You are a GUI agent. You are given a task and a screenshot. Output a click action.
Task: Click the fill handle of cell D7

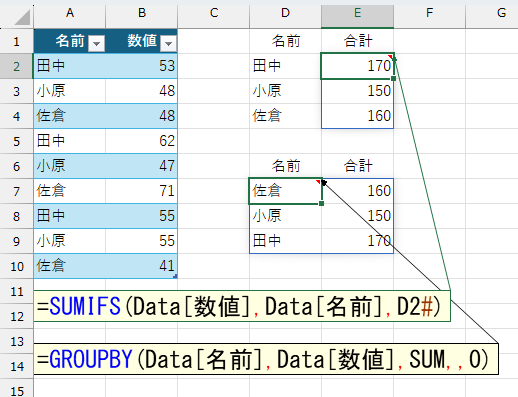click(321, 204)
